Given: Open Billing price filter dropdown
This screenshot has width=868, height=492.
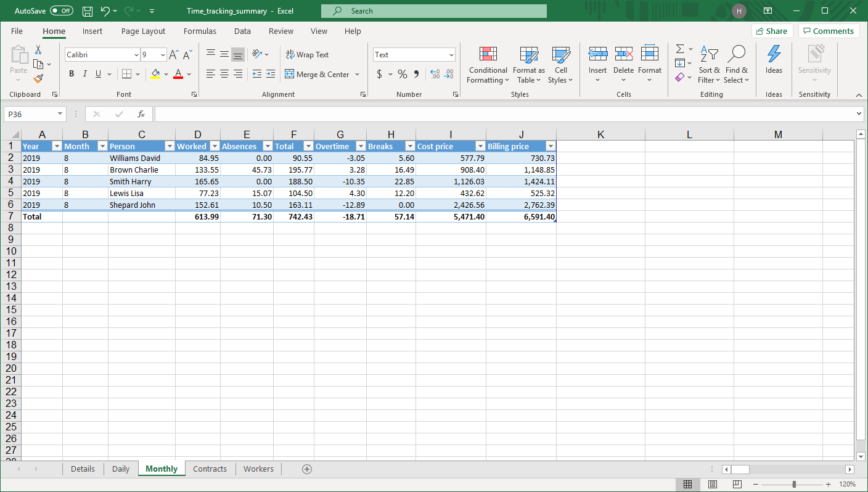Looking at the screenshot, I should point(551,146).
